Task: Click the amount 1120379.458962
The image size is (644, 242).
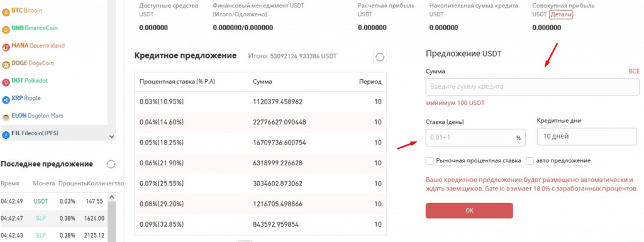Action: click(277, 102)
